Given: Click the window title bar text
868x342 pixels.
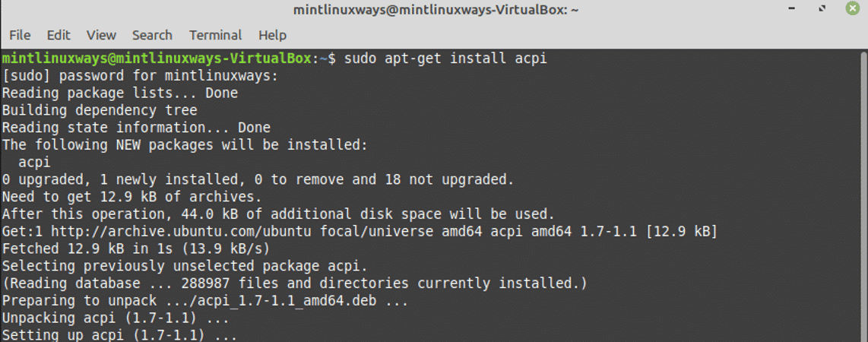Looking at the screenshot, I should point(436,10).
